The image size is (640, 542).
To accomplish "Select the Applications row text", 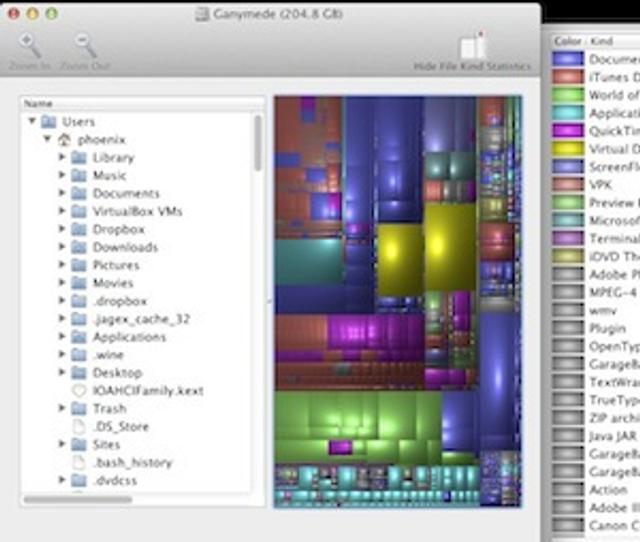I will click(x=129, y=337).
